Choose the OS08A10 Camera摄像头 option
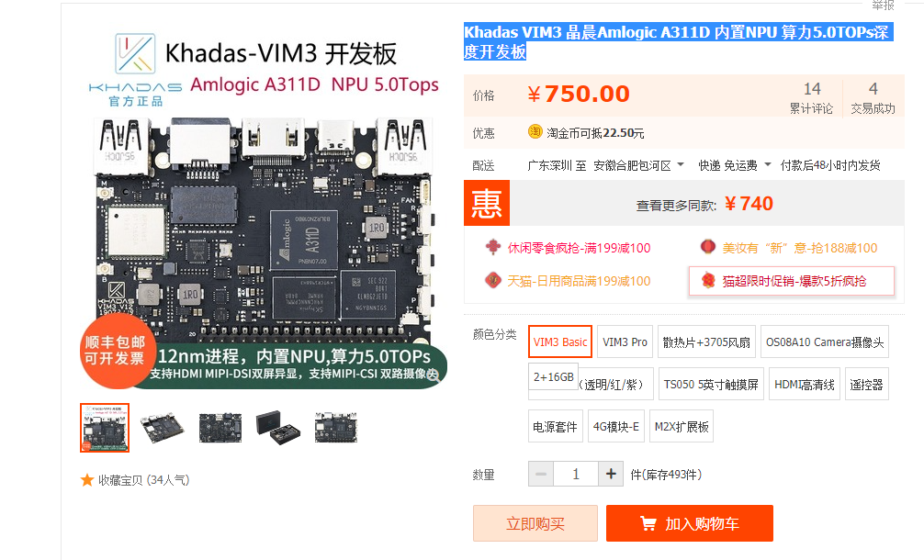Image resolution: width=924 pixels, height=560 pixels. pos(825,342)
